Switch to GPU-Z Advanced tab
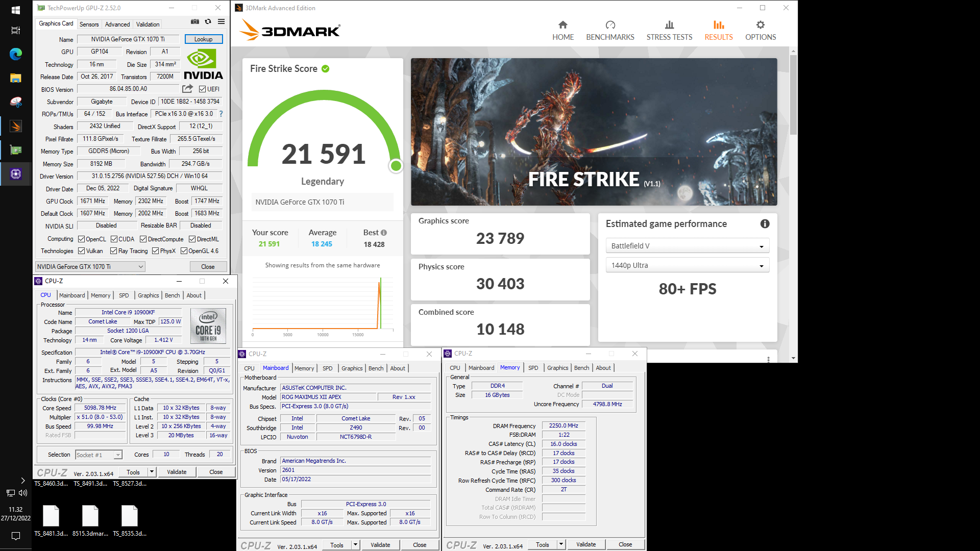Viewport: 980px width, 551px height. [117, 24]
